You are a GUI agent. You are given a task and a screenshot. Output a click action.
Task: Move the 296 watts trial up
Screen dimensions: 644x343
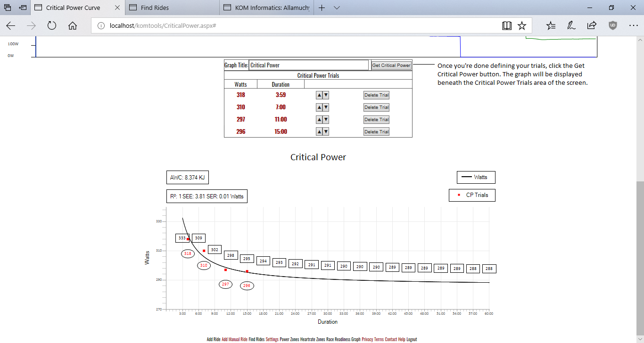point(319,132)
